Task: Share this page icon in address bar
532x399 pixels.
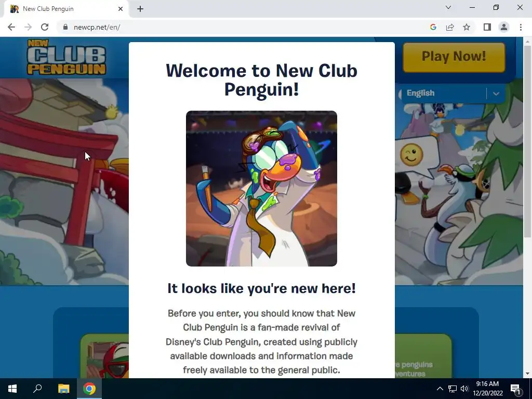Action: (x=450, y=27)
